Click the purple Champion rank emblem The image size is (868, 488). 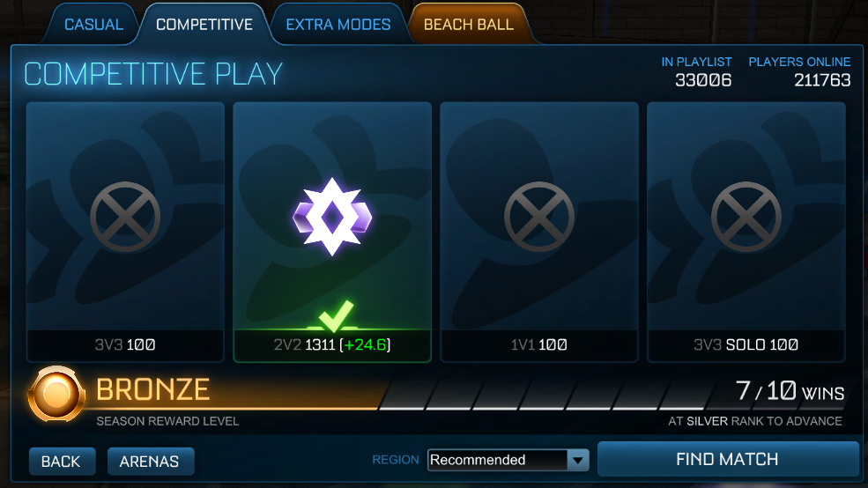pyautogui.click(x=332, y=217)
